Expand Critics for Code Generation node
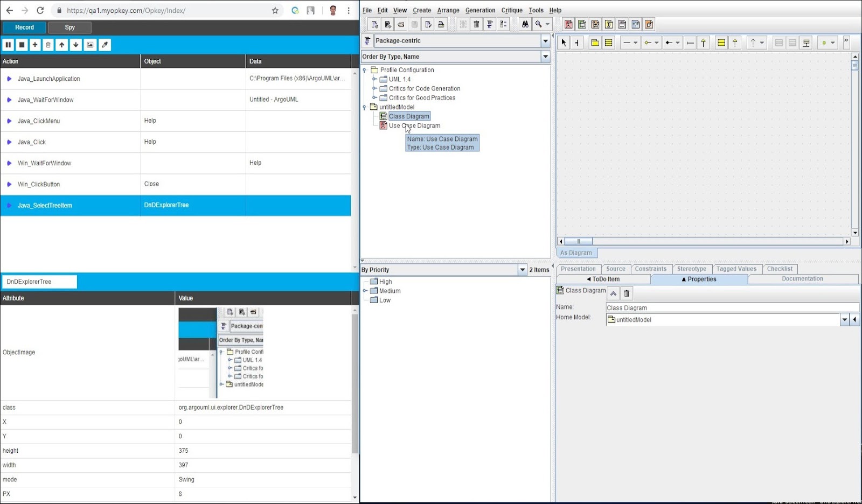The width and height of the screenshot is (862, 504). (374, 88)
